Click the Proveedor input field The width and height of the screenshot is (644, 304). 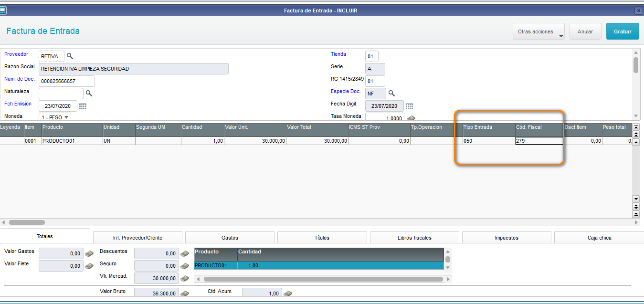tap(51, 56)
